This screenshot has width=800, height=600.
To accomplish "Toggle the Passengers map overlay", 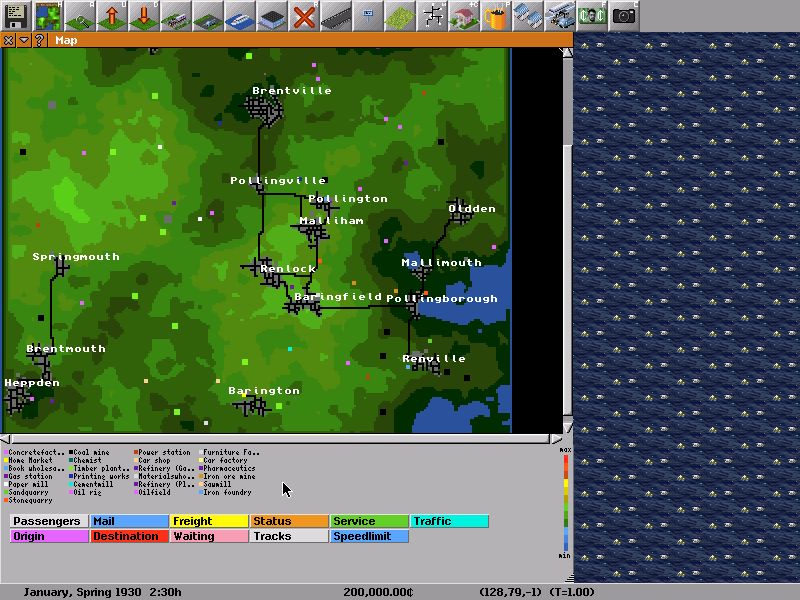I will [49, 521].
